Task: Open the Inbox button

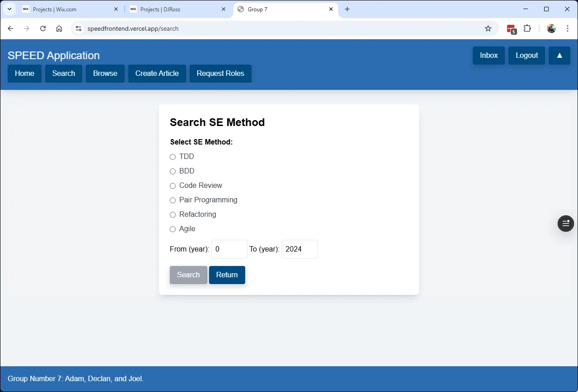Action: (489, 56)
